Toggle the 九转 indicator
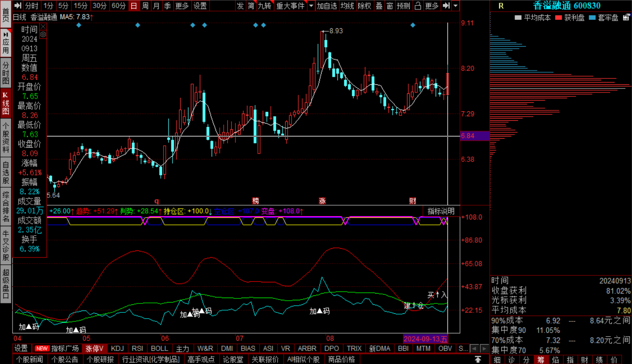 point(265,6)
